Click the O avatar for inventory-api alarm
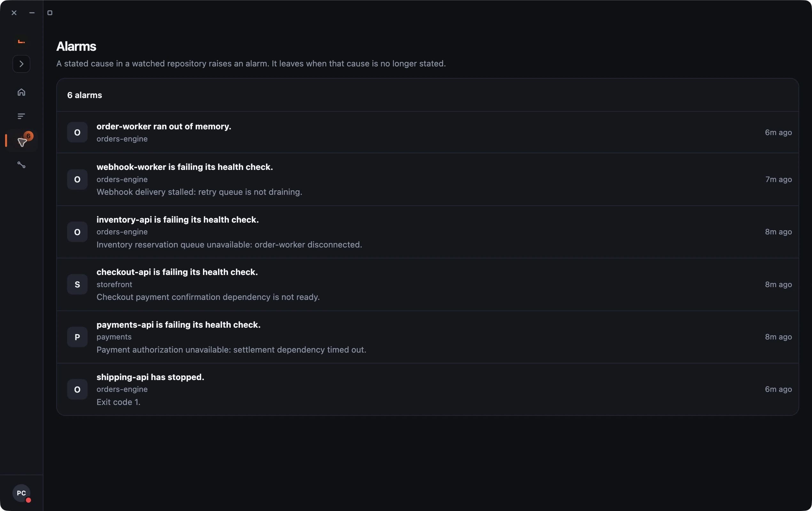The image size is (812, 511). click(x=77, y=232)
